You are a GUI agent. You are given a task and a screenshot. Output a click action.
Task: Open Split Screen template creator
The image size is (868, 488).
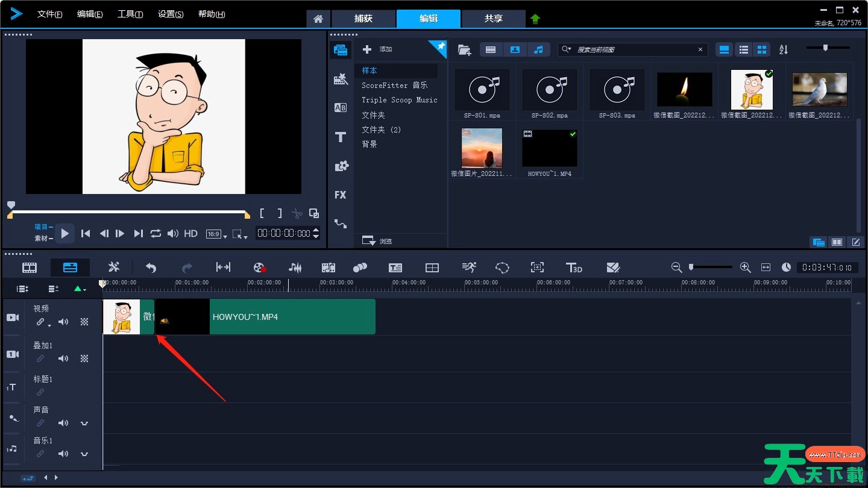pyautogui.click(x=432, y=267)
